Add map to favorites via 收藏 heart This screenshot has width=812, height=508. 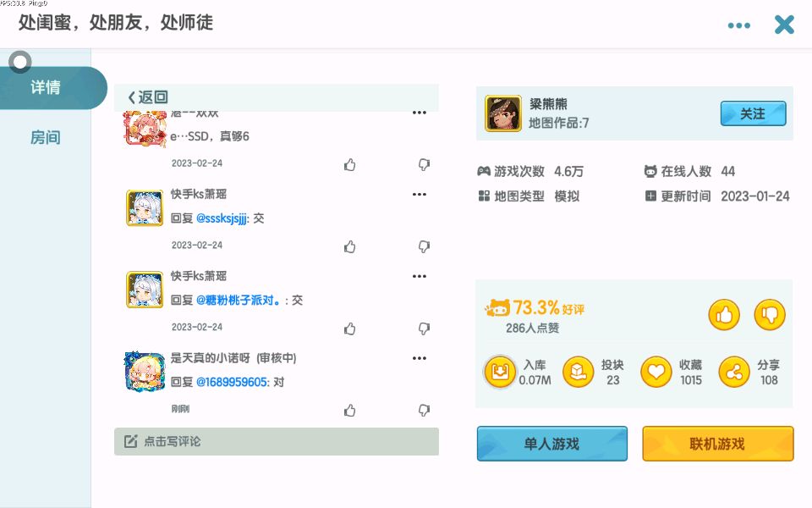tap(656, 372)
